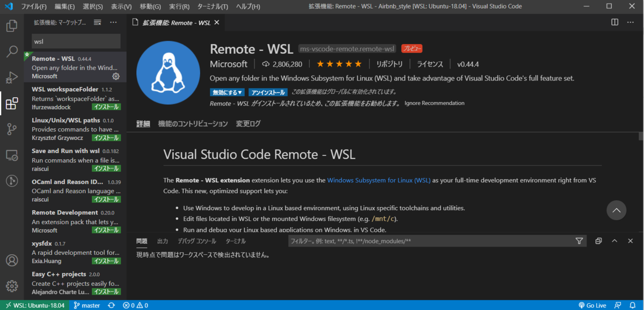Viewport: 644px width, 310px height.
Task: Click the Microsoft publisher name
Action: pyautogui.click(x=229, y=64)
